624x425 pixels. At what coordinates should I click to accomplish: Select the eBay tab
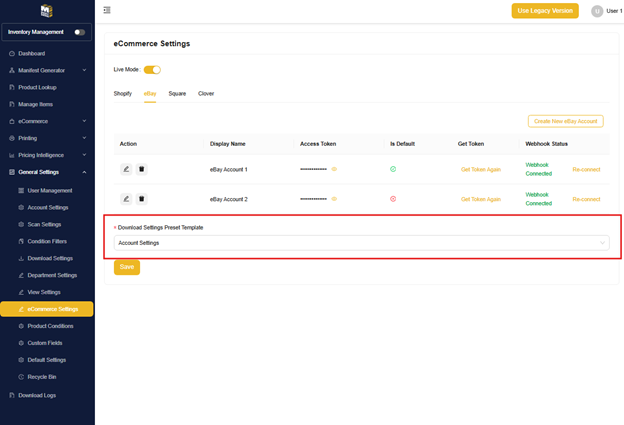[x=150, y=94]
